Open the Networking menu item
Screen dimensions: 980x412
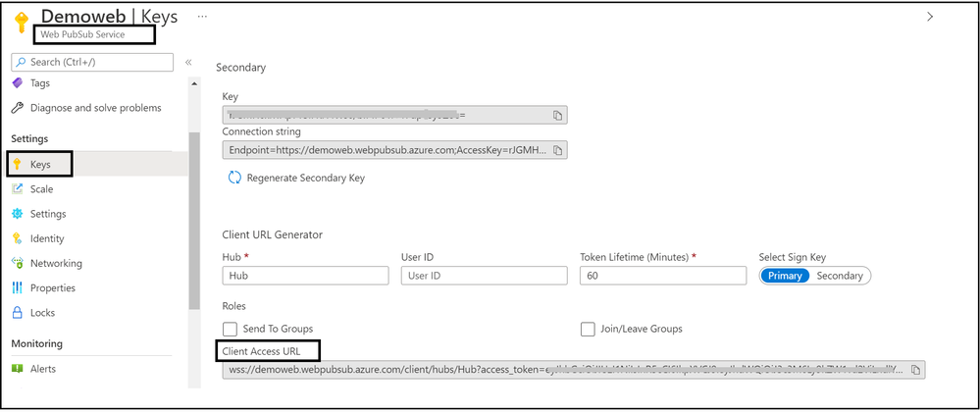[x=56, y=263]
